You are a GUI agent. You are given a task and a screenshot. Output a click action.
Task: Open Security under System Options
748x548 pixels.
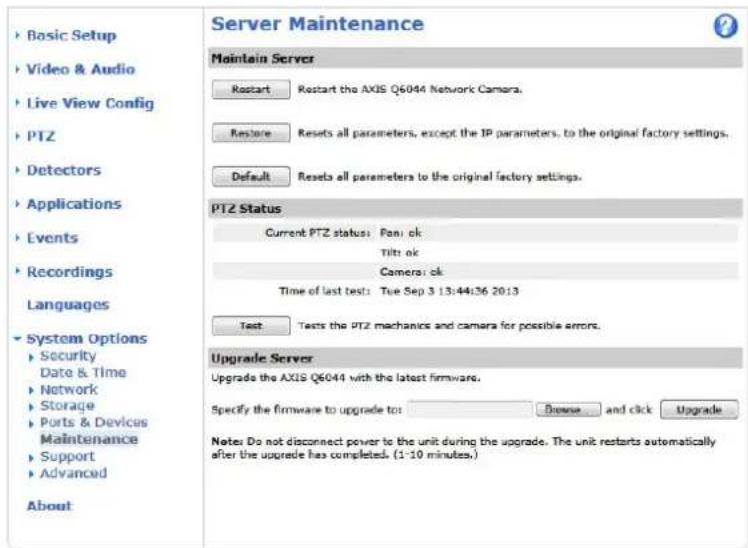coord(68,356)
